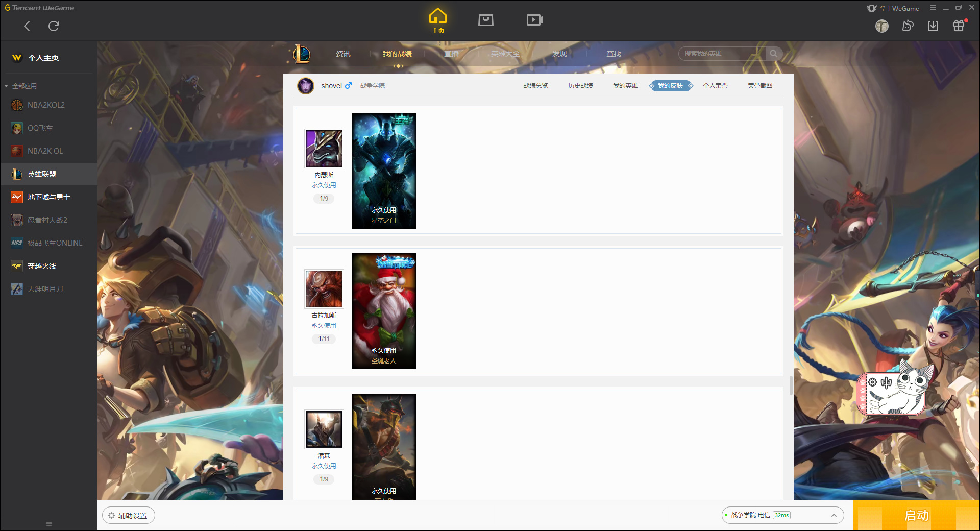Click the skin list vertical scrollbar

point(791,385)
